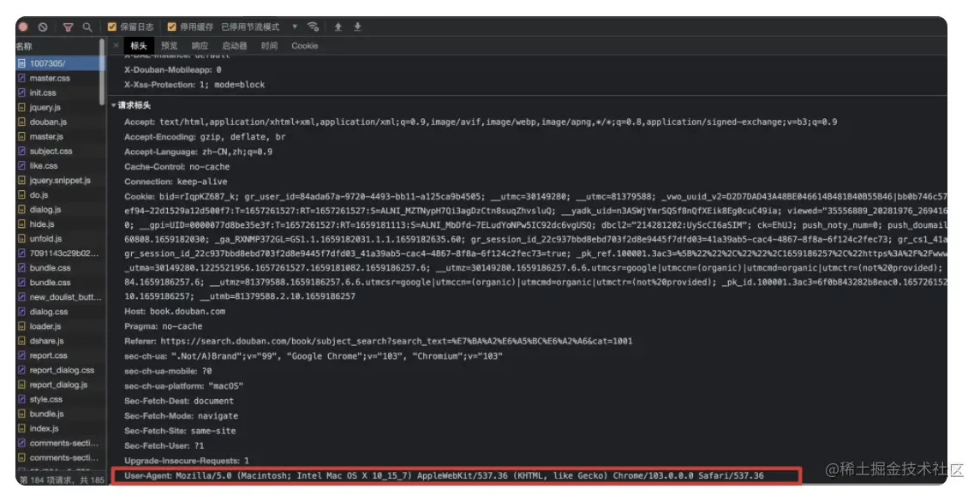980x495 pixels.
Task: Select the style.css request
Action: pos(59,399)
